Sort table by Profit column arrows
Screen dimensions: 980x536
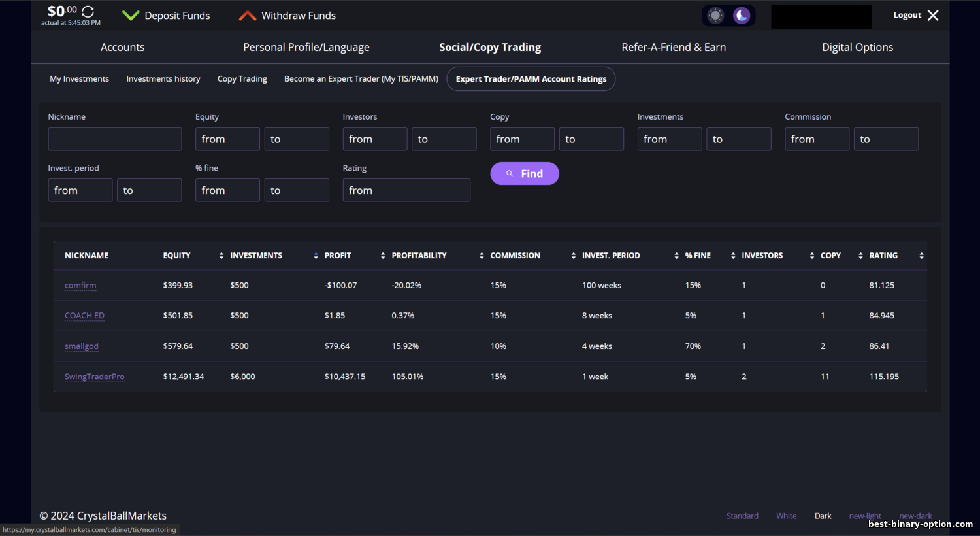tap(383, 256)
